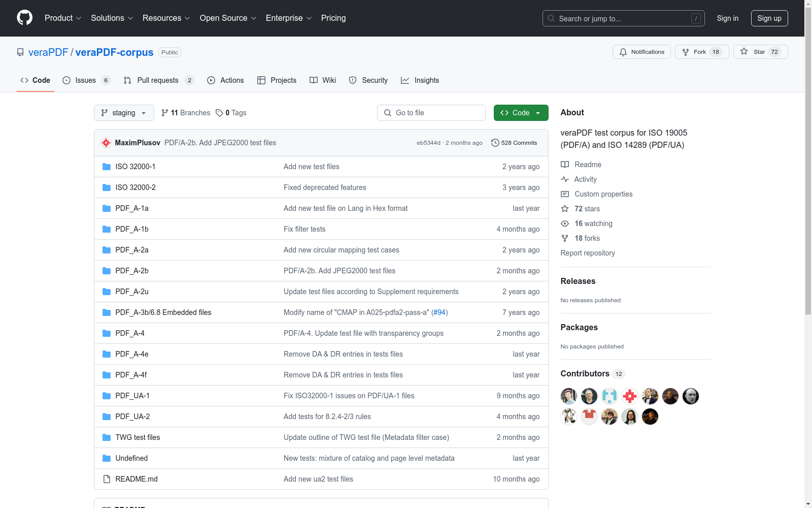This screenshot has height=508, width=812.
Task: Open the Packages heading link
Action: coord(579,328)
